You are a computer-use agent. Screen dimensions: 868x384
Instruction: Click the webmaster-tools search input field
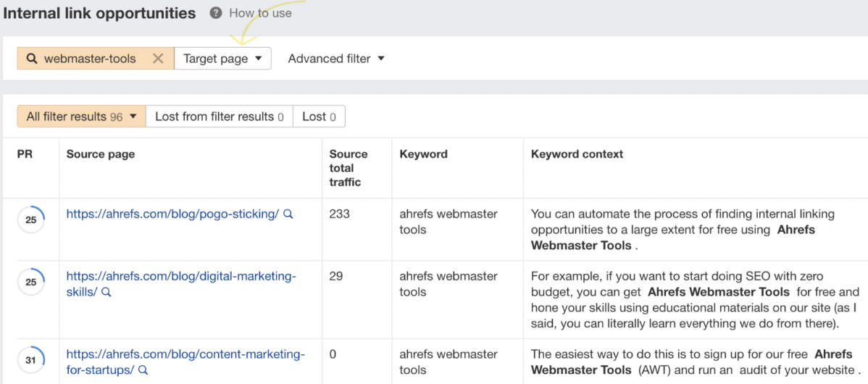click(x=90, y=59)
